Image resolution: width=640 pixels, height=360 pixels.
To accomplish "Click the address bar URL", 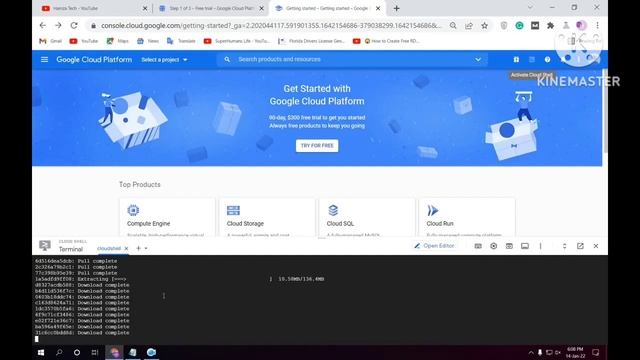I will [271, 26].
